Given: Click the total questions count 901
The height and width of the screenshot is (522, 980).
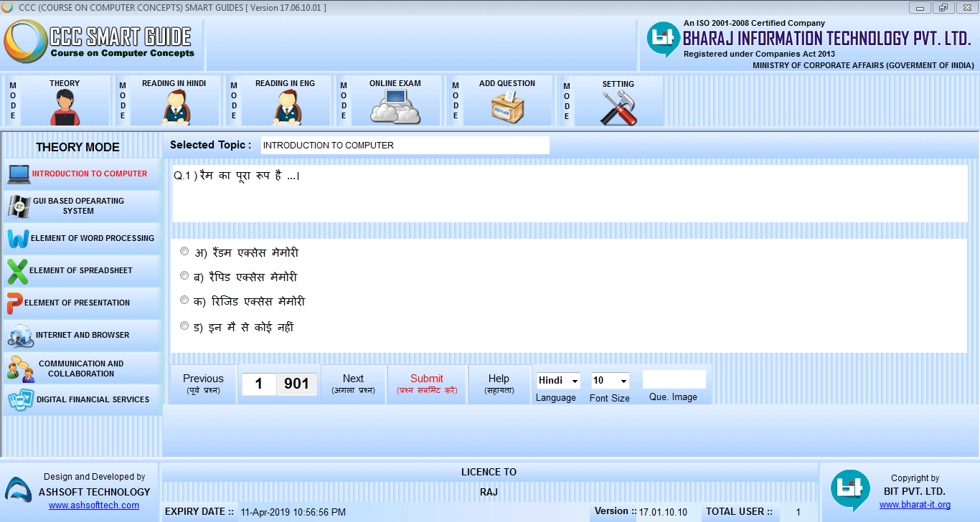Looking at the screenshot, I should 296,384.
